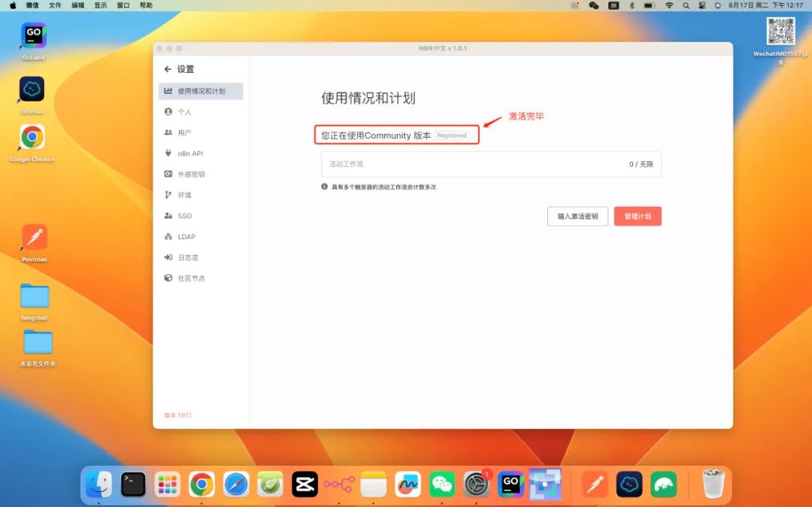Open 日志流 settings section
Image resolution: width=812 pixels, height=507 pixels.
(x=201, y=257)
